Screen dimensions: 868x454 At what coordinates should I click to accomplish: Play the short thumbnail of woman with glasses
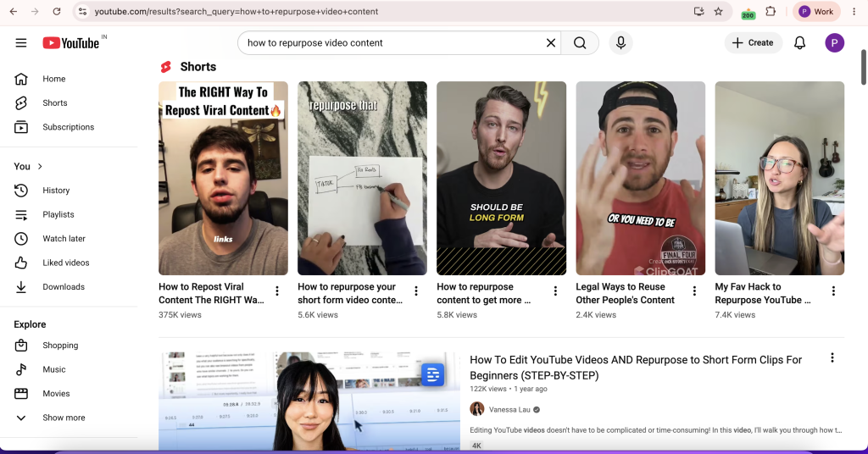(x=780, y=178)
